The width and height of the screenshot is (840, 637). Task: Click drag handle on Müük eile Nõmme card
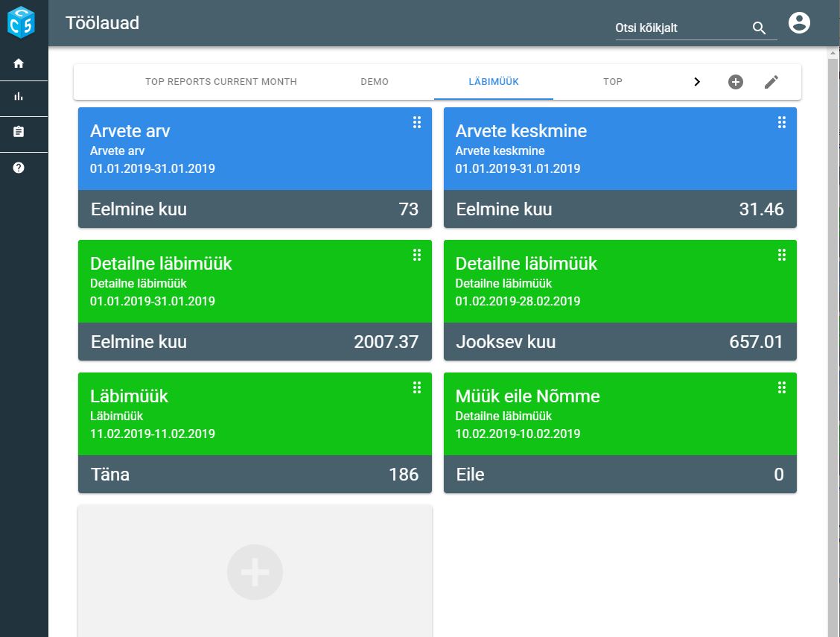click(x=782, y=387)
